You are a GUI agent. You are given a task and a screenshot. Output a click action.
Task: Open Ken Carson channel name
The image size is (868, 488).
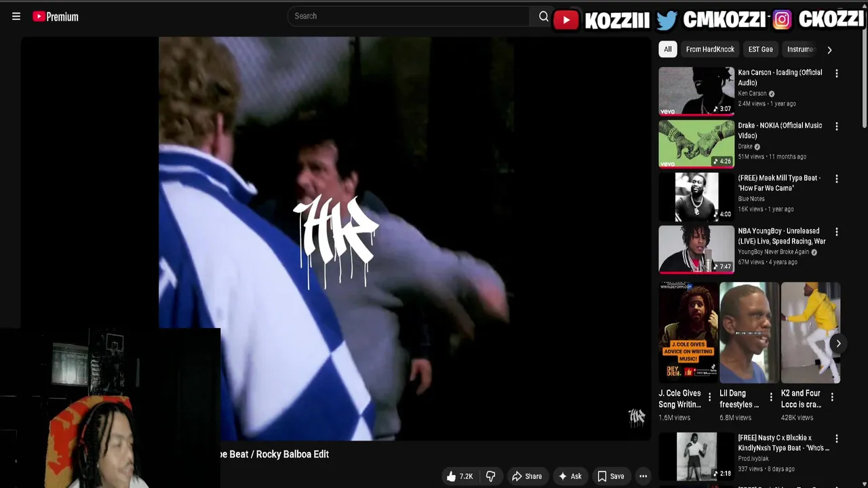pos(752,94)
